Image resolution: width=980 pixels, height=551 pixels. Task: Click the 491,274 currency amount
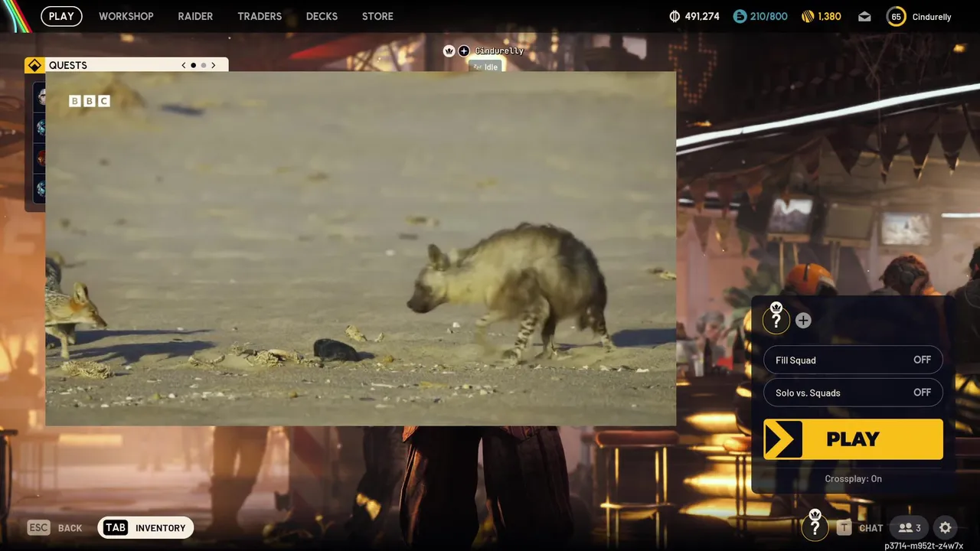click(x=702, y=16)
